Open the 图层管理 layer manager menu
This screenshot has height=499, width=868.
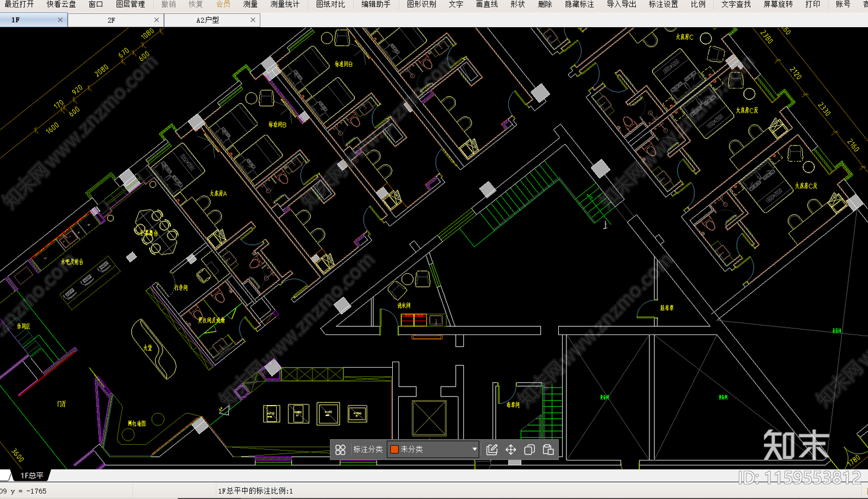pos(130,4)
